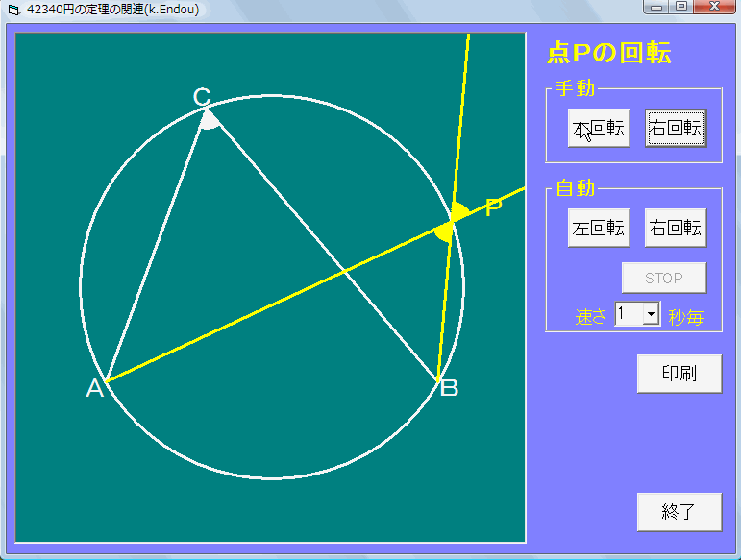Click the window title text 円の定理の関連

[113, 10]
